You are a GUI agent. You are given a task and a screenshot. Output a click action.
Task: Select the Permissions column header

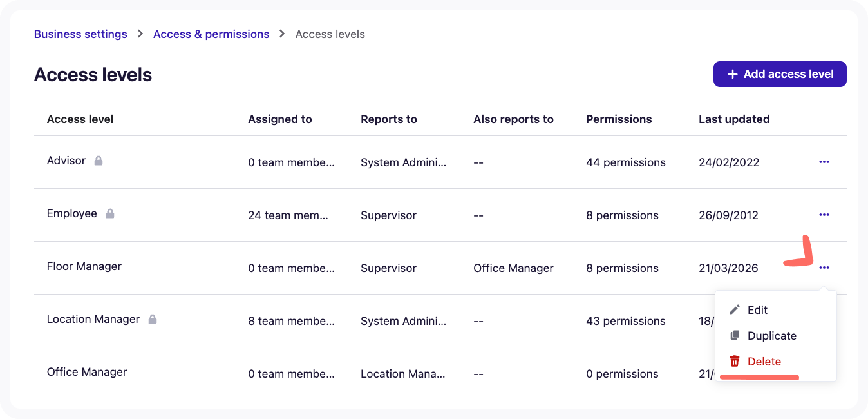(x=619, y=119)
